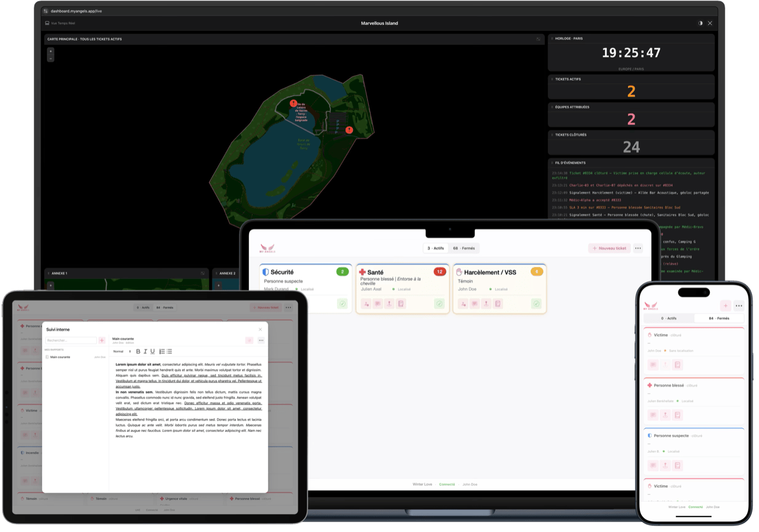Open journal icon on phone Personne blessé card

click(x=678, y=415)
